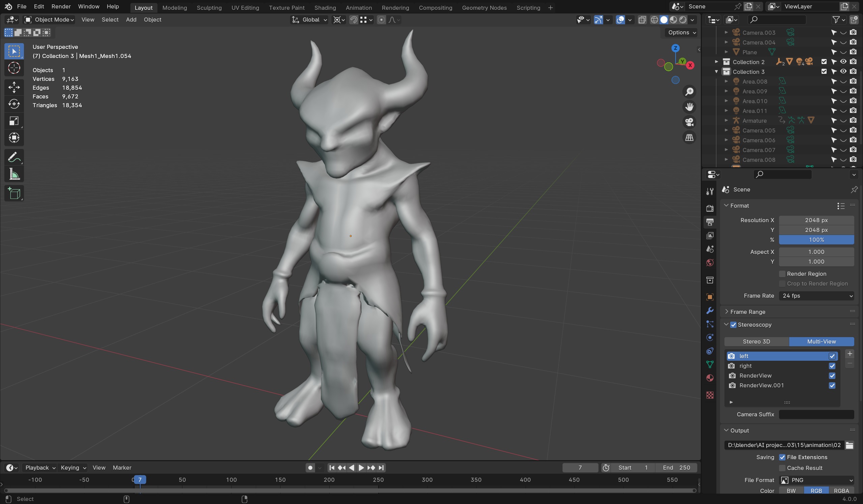863x504 pixels.
Task: Open the Physics properties tab
Action: (710, 337)
